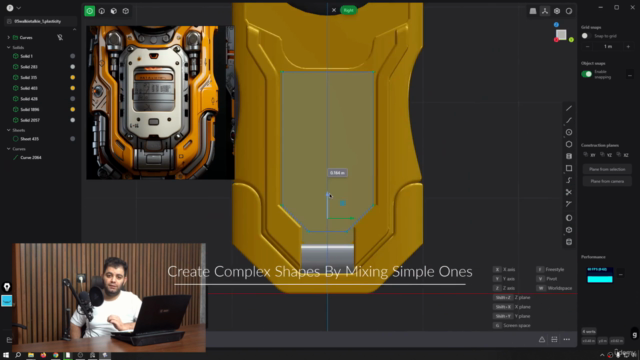Click the green Right view label
Viewport: 640px width, 360px height.
click(349, 10)
